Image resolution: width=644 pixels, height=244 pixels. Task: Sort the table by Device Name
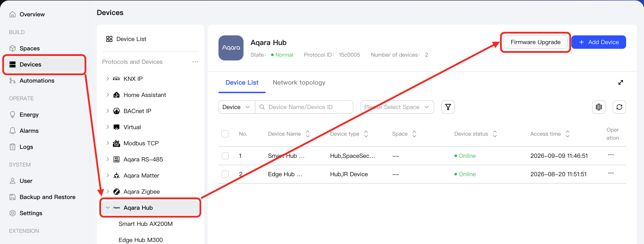click(x=307, y=134)
